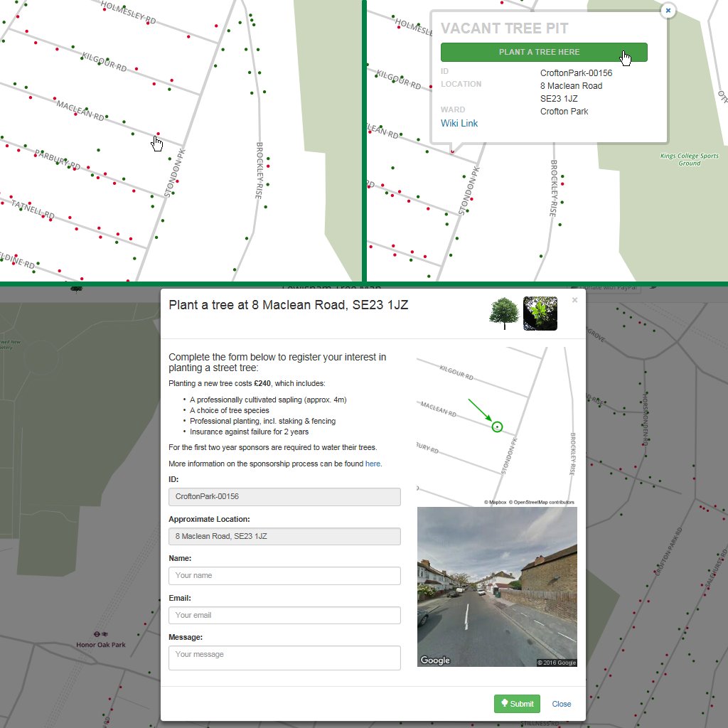Open the sponsorship process 'here' link
728x728 pixels.
pos(373,464)
